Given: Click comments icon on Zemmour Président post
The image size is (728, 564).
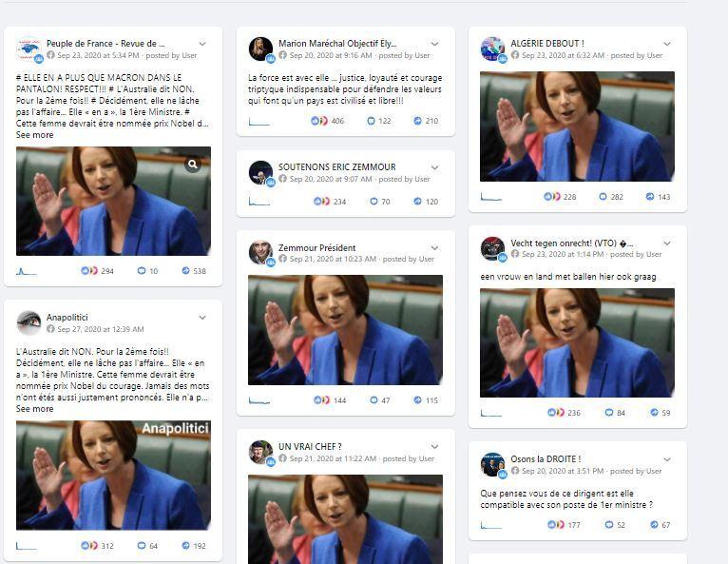Looking at the screenshot, I should pos(374,400).
